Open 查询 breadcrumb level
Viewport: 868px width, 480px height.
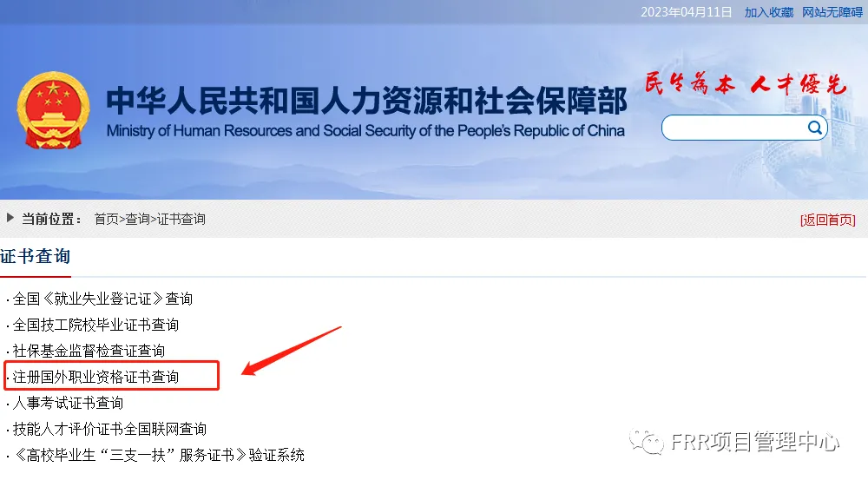[137, 220]
